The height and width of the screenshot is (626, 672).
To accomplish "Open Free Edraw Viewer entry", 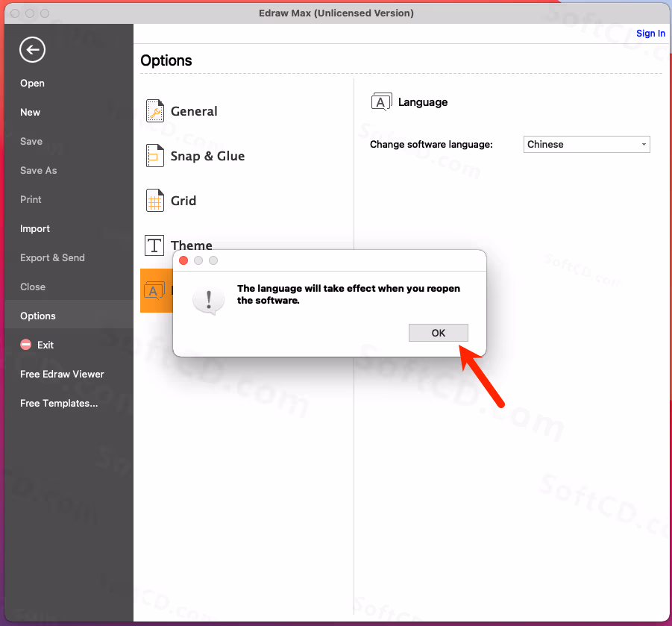I will click(62, 375).
